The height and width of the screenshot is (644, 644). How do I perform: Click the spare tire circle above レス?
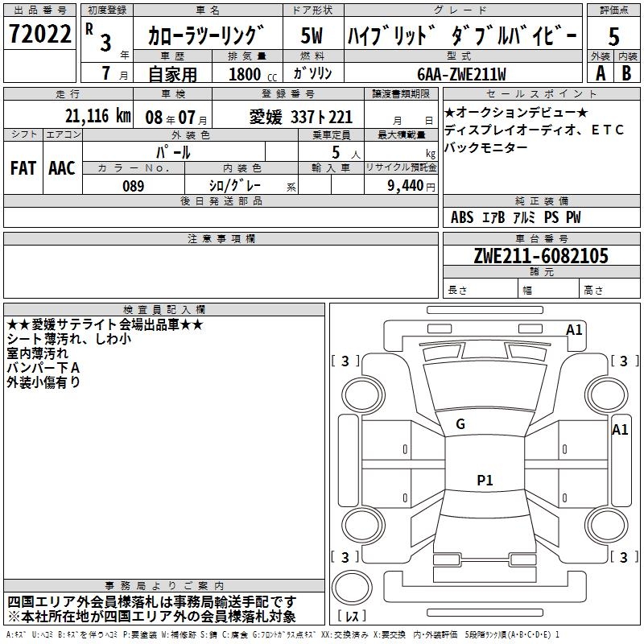[x=352, y=588]
